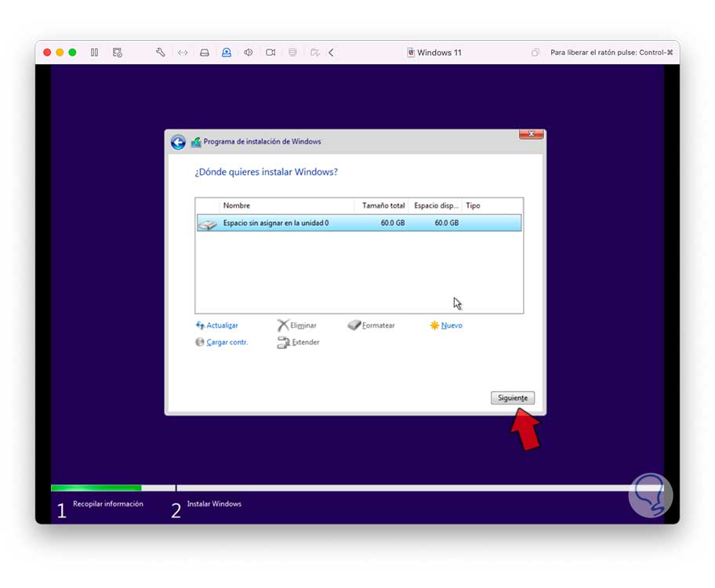Click the printer toolbar icon
715x588 pixels.
[292, 53]
